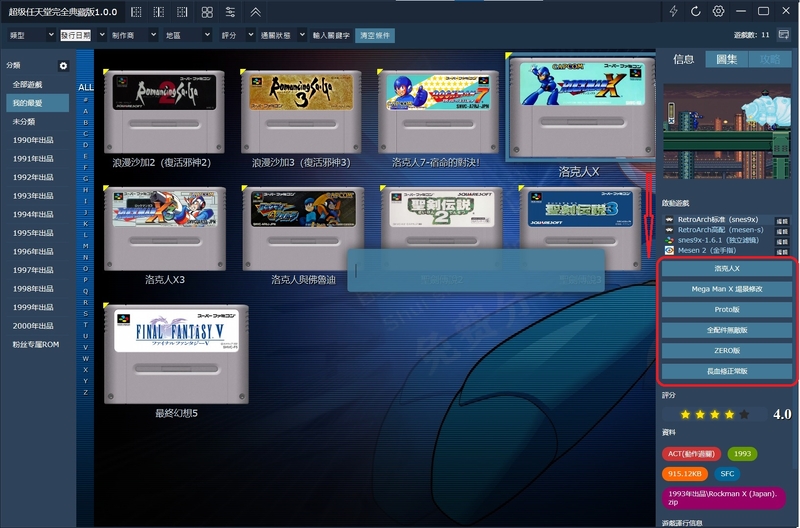Open the 發行日期 dropdown arrow
This screenshot has width=800, height=528.
102,35
